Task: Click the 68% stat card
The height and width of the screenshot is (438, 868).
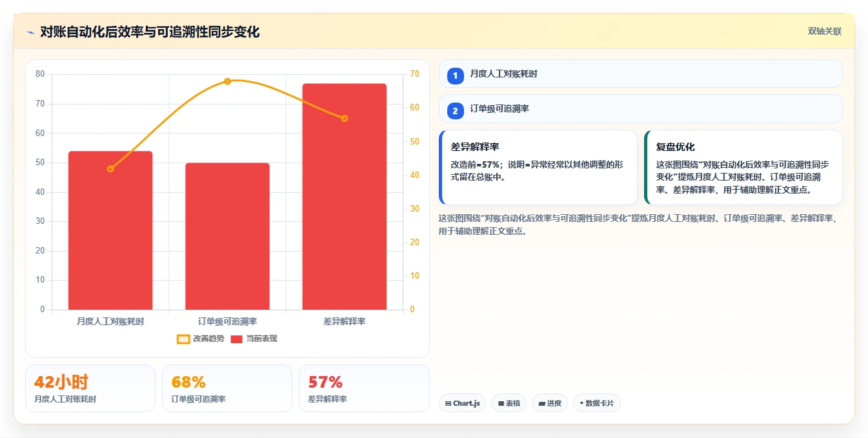Action: pos(227,388)
